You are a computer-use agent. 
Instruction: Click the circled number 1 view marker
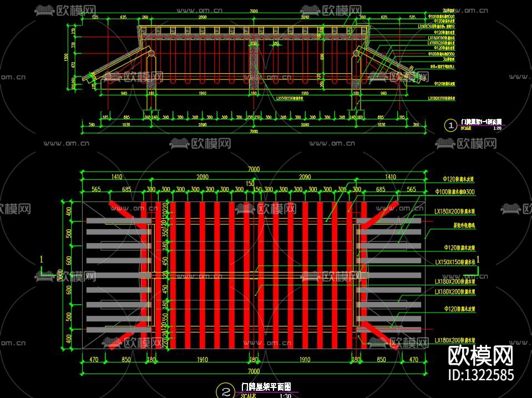(450, 125)
